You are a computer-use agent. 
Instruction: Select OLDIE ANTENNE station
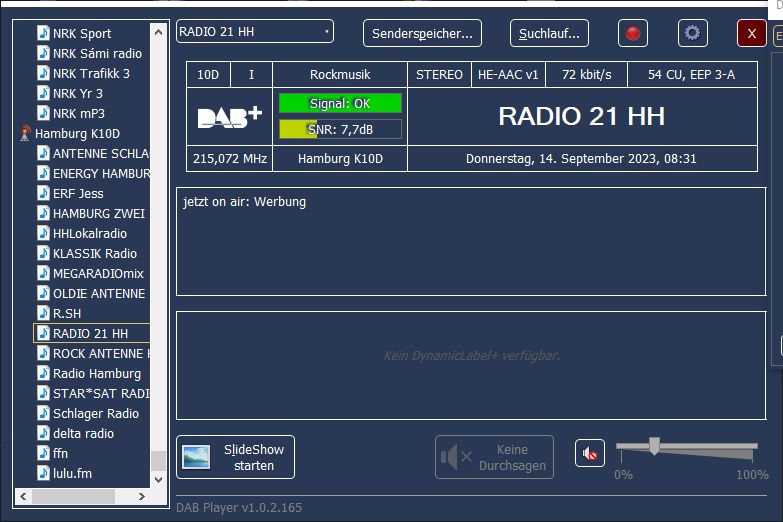(99, 293)
